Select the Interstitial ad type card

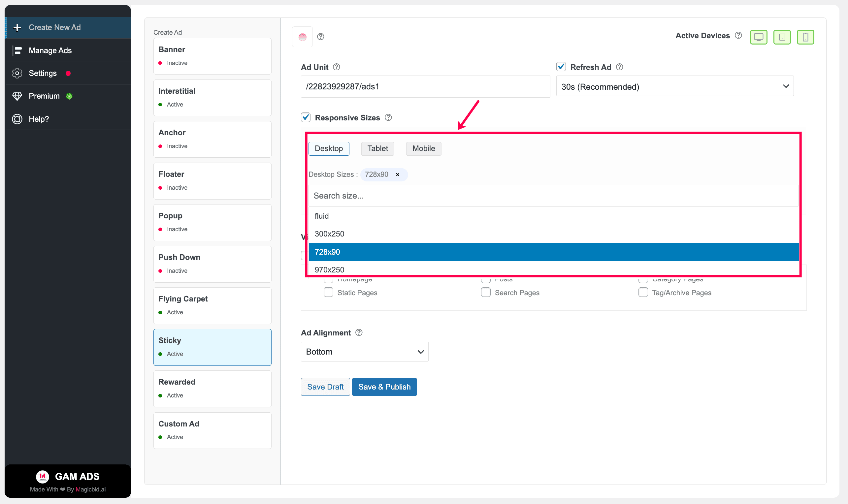212,98
